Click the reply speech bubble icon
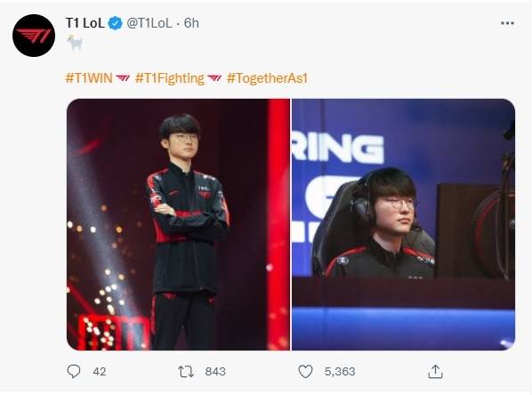 [x=74, y=371]
